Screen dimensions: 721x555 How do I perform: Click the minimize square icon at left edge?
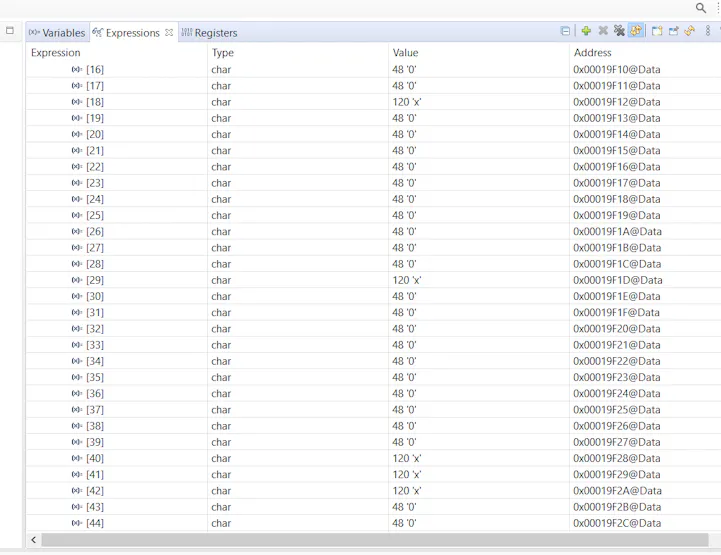(x=10, y=31)
